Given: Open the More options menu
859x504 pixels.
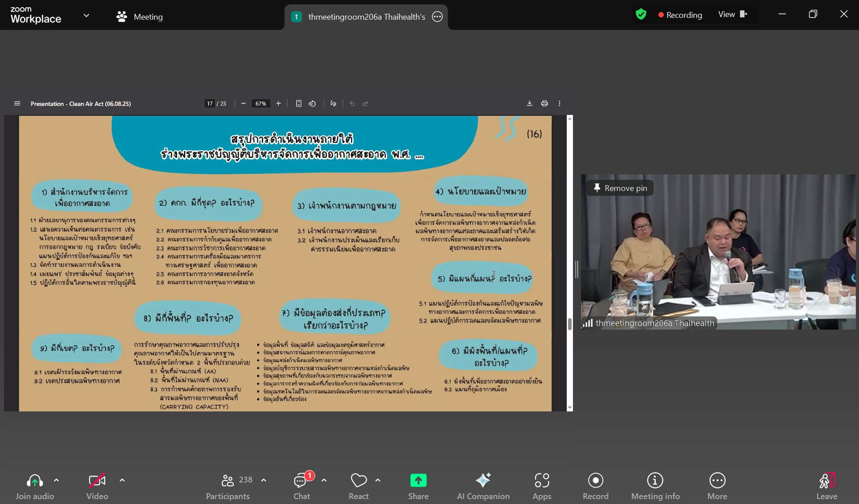Looking at the screenshot, I should pyautogui.click(x=717, y=486).
